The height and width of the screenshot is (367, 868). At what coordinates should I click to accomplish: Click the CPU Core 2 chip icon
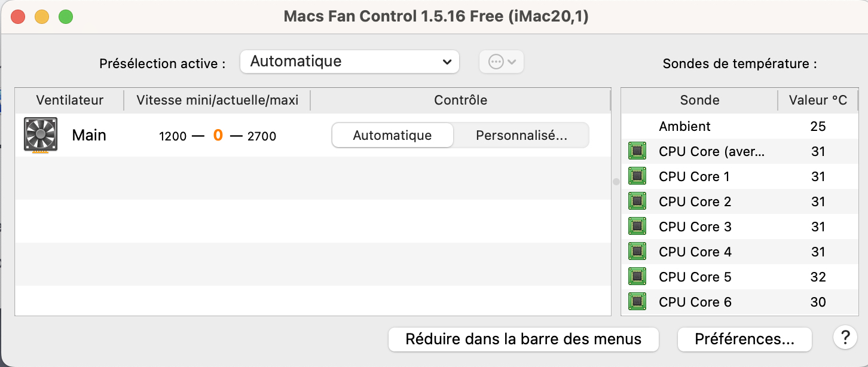637,201
